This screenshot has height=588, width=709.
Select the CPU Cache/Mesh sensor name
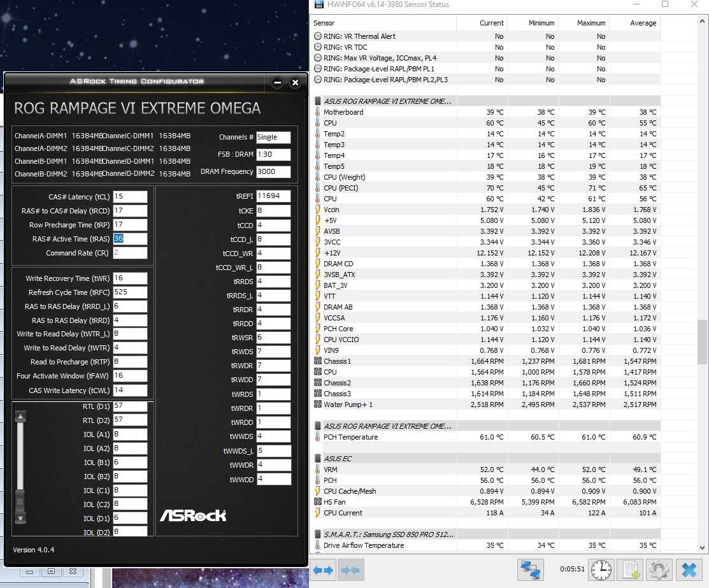click(350, 491)
